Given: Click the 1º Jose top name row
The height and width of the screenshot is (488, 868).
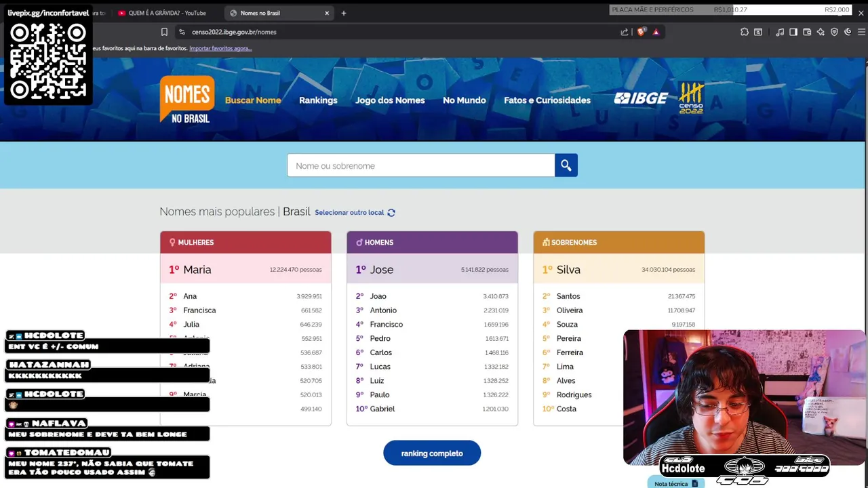Looking at the screenshot, I should coord(432,270).
